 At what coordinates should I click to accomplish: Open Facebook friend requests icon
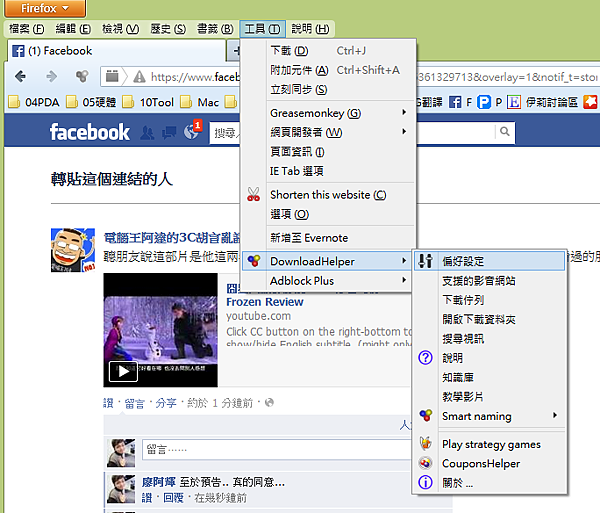(x=147, y=133)
